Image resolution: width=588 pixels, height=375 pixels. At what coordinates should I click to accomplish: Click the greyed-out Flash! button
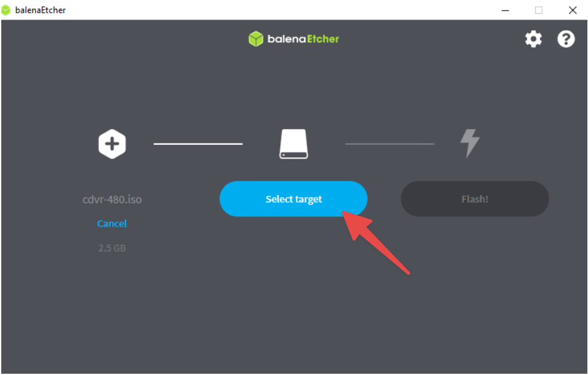coord(475,199)
